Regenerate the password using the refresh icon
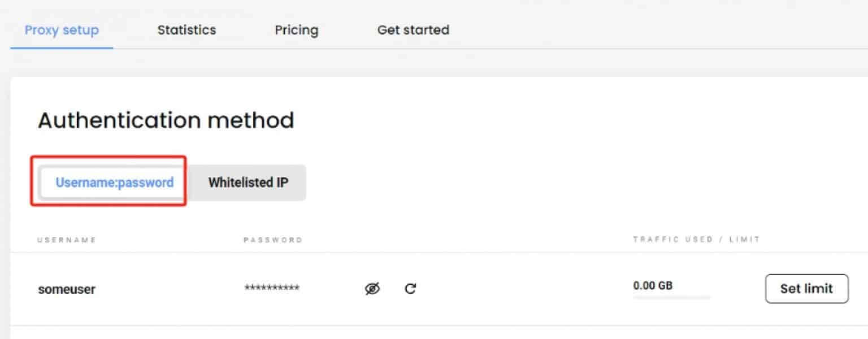 pyautogui.click(x=410, y=289)
